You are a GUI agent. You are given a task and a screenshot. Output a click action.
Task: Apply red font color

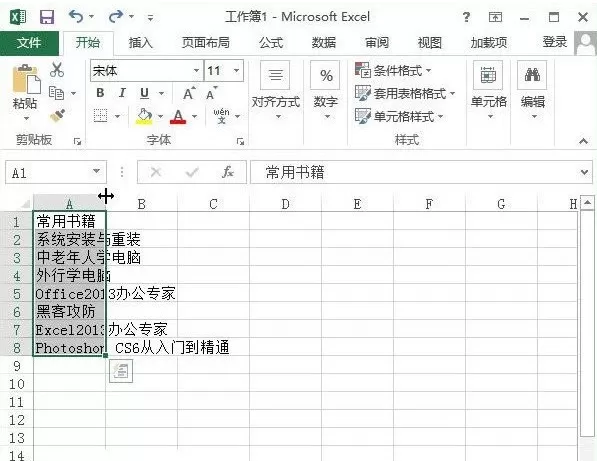click(x=178, y=116)
